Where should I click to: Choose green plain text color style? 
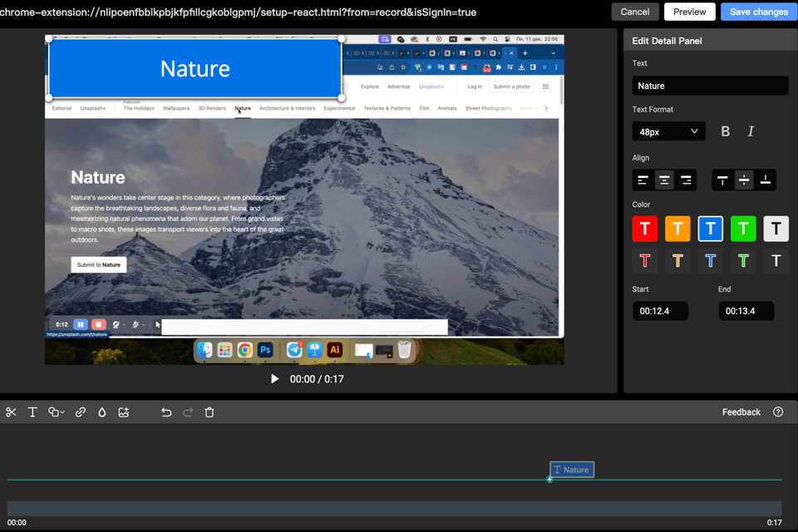743,261
